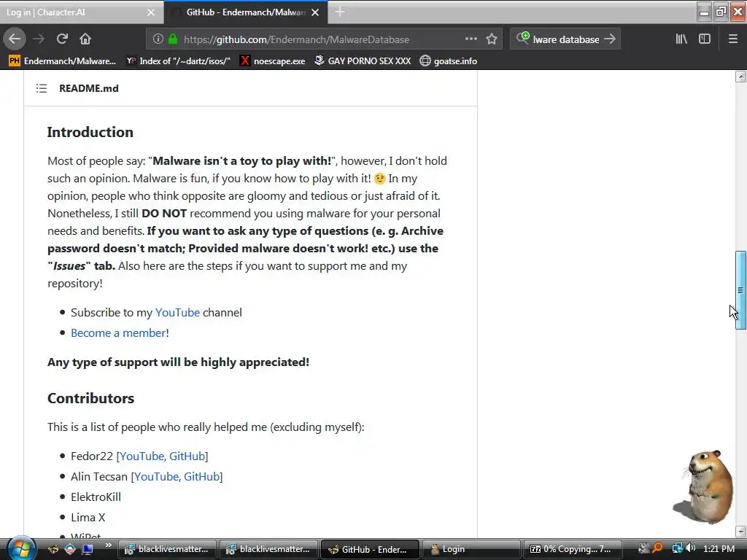Open the Library bookshelf icon
This screenshot has height=560, width=747.
pyautogui.click(x=681, y=39)
